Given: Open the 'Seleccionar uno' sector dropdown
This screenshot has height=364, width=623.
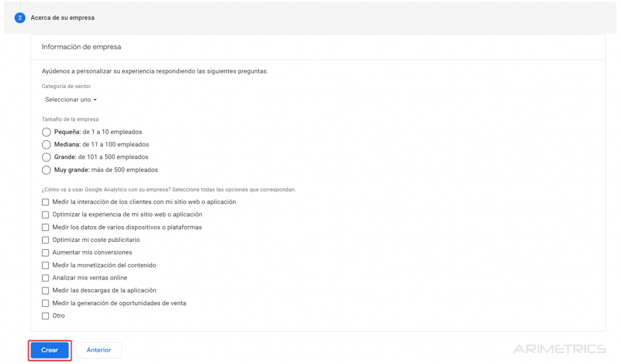Looking at the screenshot, I should (x=71, y=100).
